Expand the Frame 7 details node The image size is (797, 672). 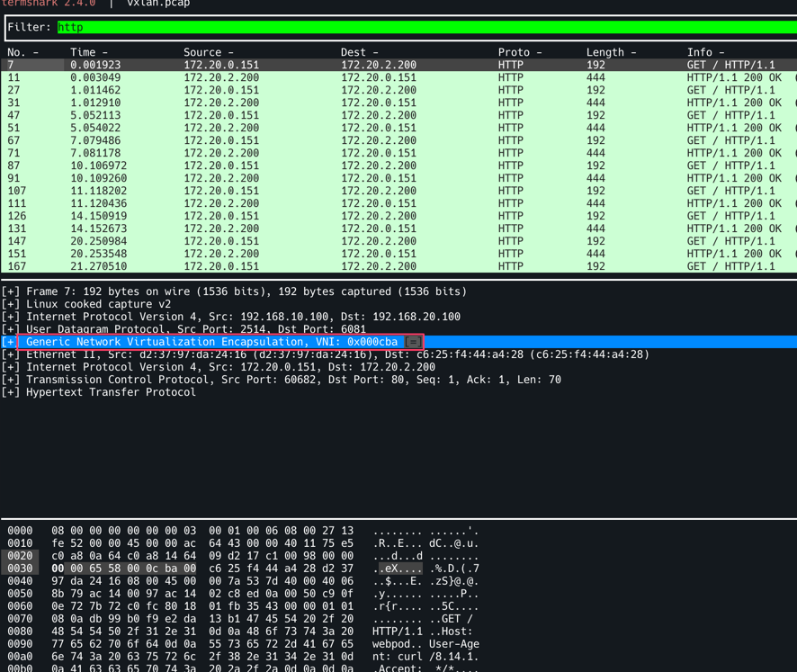[x=11, y=291]
